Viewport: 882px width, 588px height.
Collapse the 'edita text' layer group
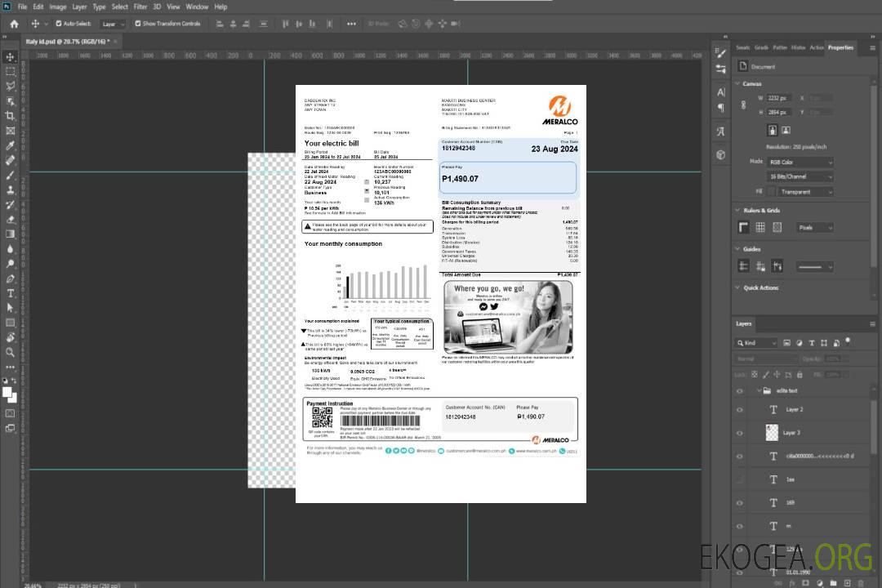759,391
